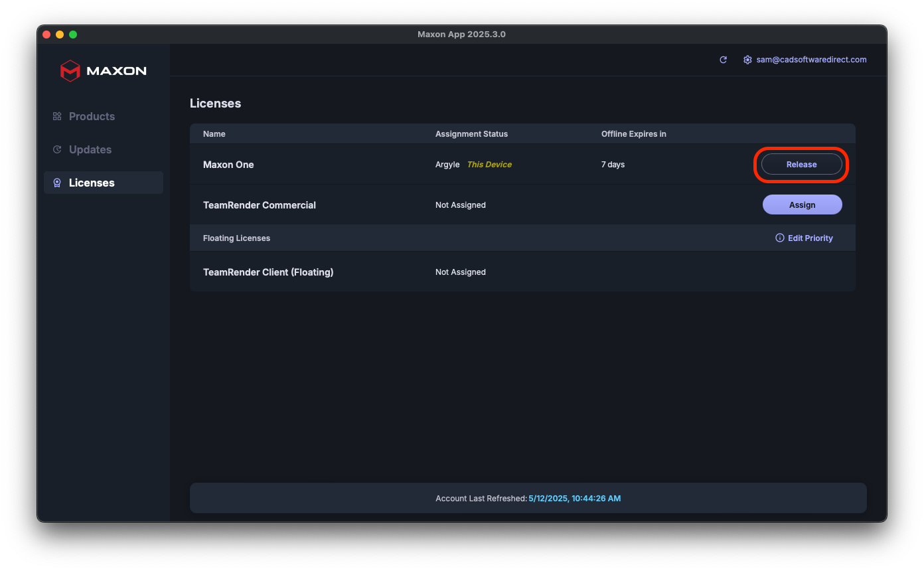Minimize the window with the yellow button
The width and height of the screenshot is (924, 571).
tap(60, 35)
